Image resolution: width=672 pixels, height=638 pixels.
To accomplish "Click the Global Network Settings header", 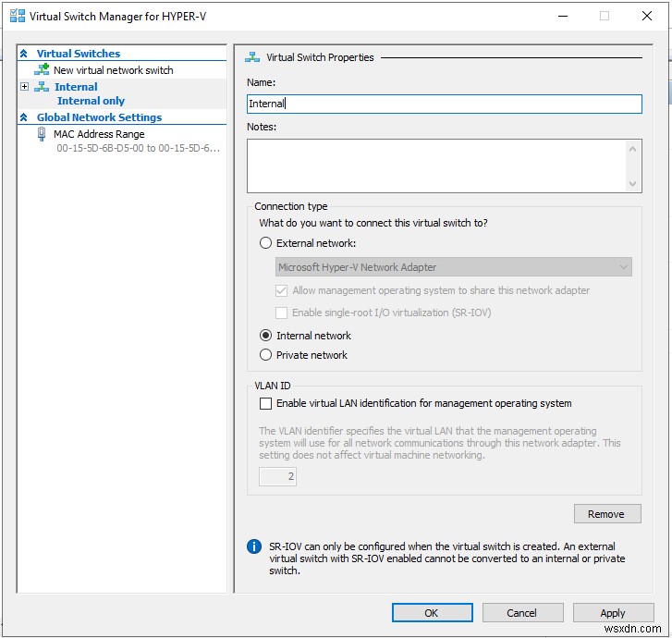I will 100,117.
